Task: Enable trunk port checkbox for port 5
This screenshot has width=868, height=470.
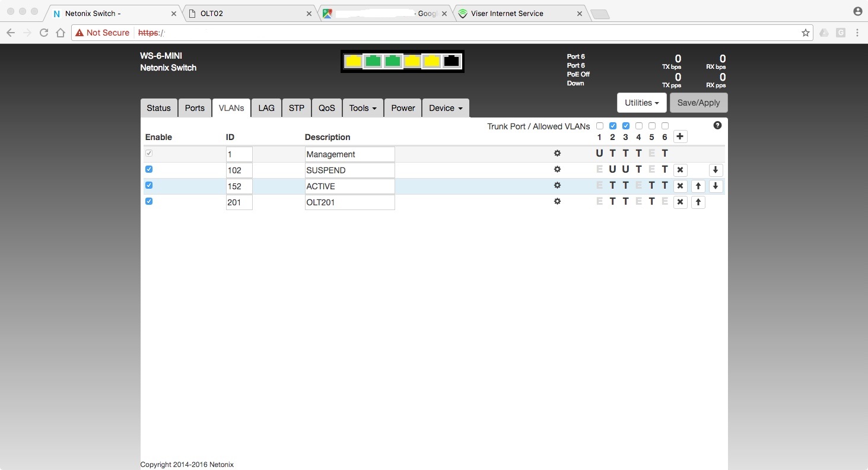Action: tap(652, 126)
